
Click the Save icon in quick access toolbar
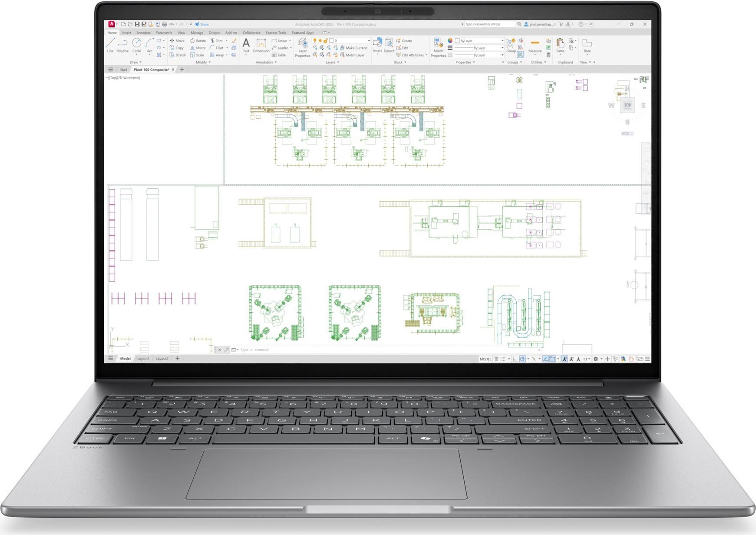tap(137, 24)
